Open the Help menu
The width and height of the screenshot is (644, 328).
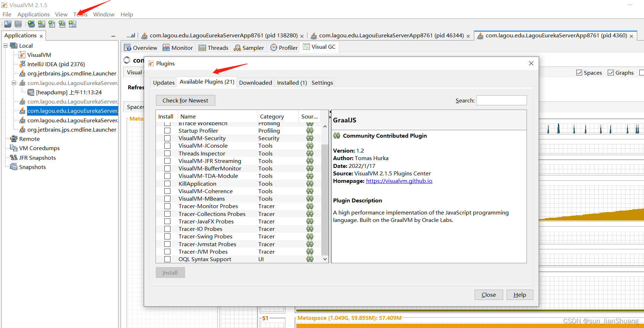coord(127,14)
